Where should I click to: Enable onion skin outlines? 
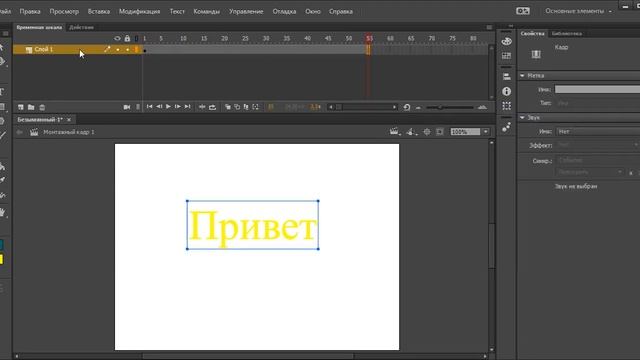[x=237, y=107]
